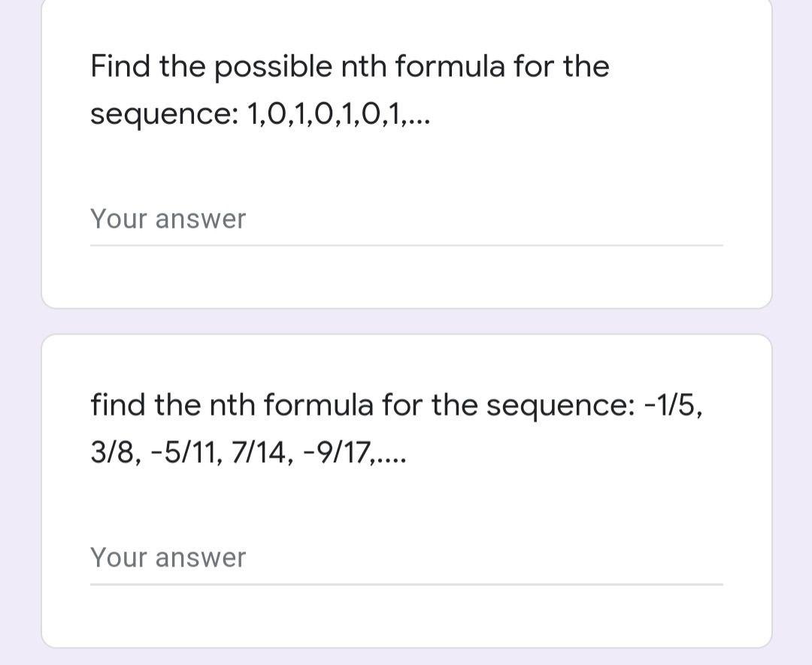Click the word 'find' starting the second question

112,404
